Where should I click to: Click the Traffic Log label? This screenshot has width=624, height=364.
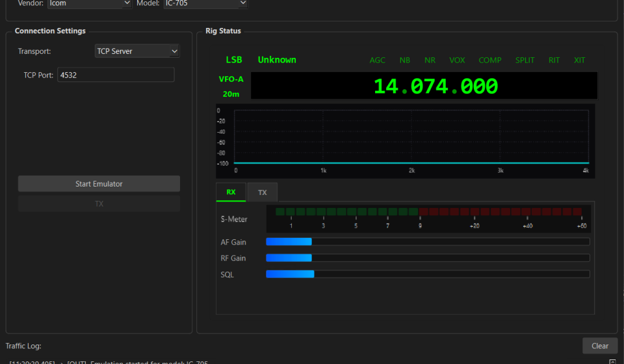23,346
